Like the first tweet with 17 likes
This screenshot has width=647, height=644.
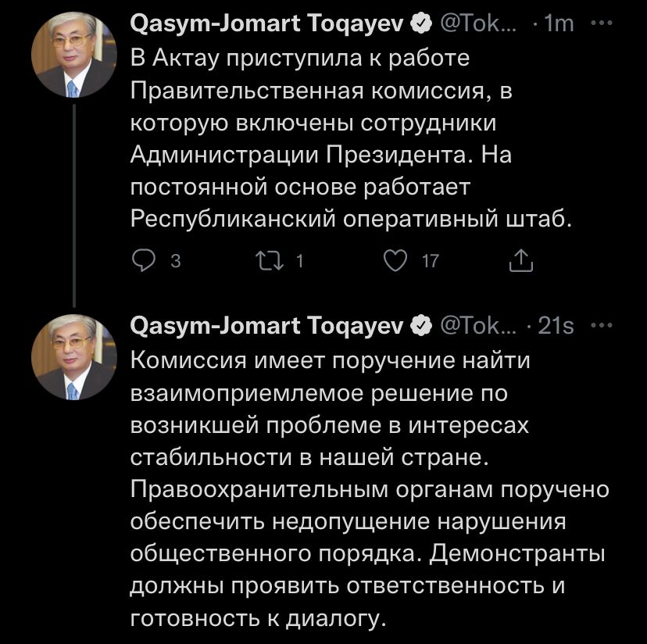[x=397, y=262]
